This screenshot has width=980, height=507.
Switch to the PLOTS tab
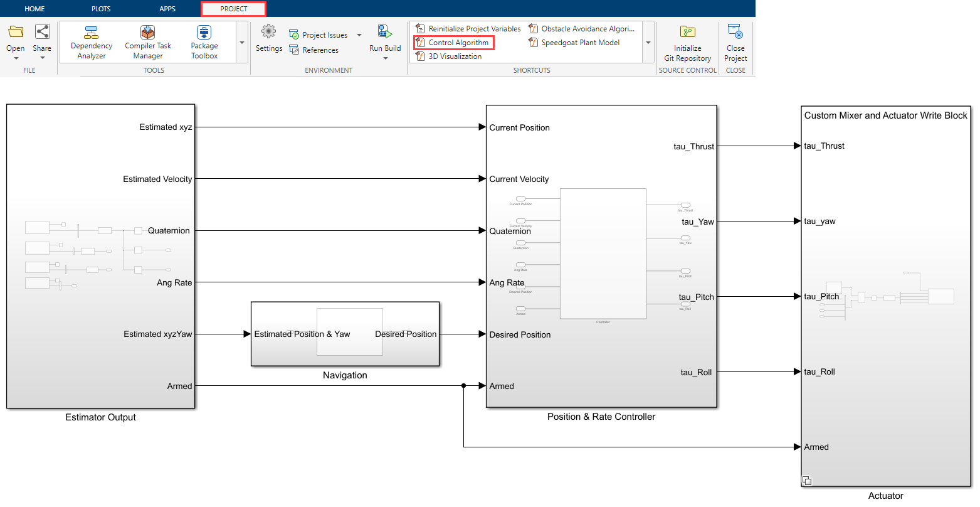tap(101, 9)
